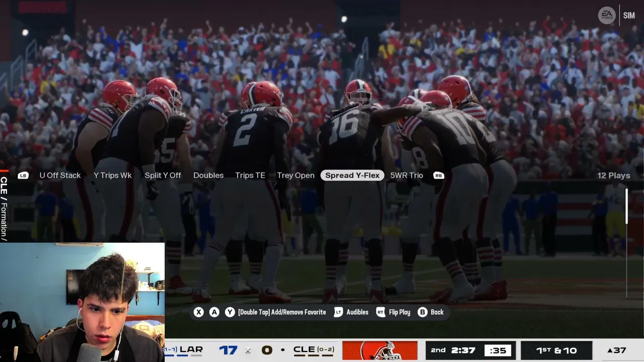This screenshot has width=644, height=362.
Task: Click the LT trigger icon beside Audibles
Action: click(x=339, y=312)
